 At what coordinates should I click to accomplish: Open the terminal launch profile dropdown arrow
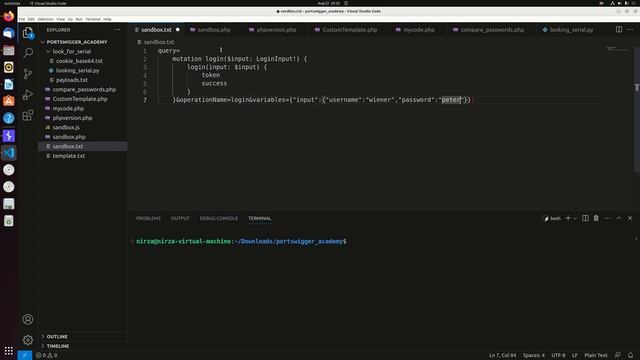[x=576, y=218]
